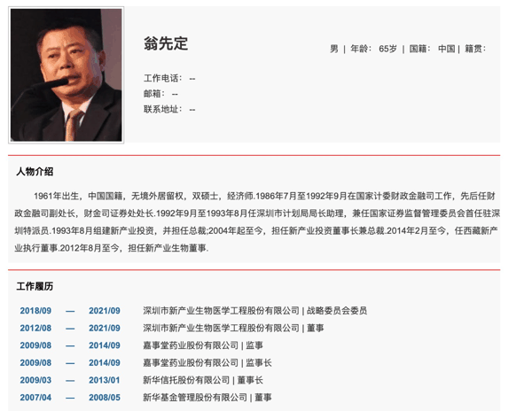The image size is (532, 411).
Task: Click the 工作电话 label
Action: 163,78
